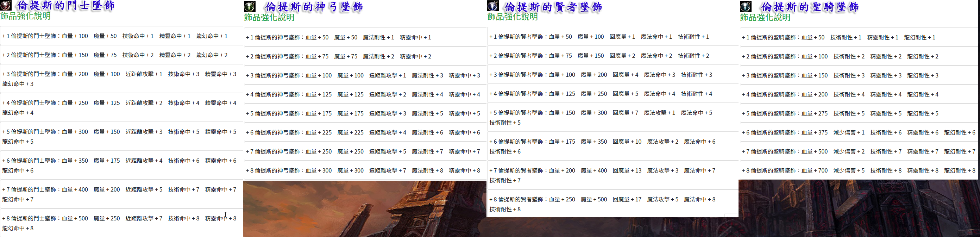Select the +6 倫提斯的聖騎墜飾 row
The width and height of the screenshot is (980, 237).
pyautogui.click(x=859, y=133)
